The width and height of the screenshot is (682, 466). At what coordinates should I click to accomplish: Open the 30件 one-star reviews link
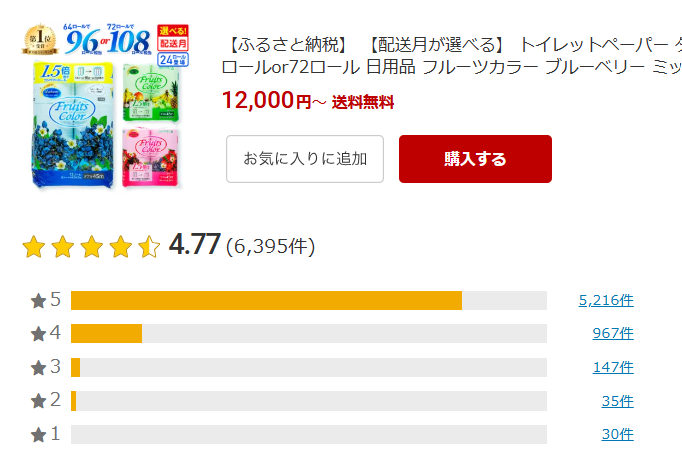pyautogui.click(x=618, y=434)
